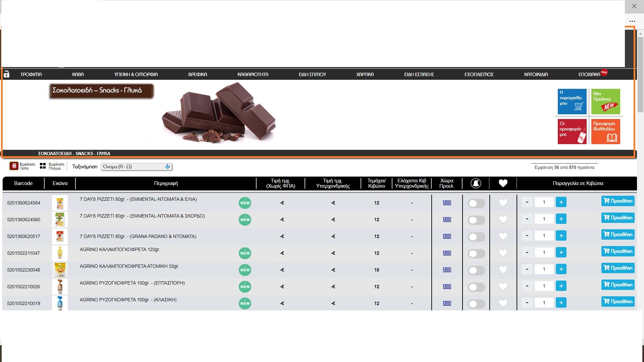Click the Barcode column header
Image resolution: width=644 pixels, height=362 pixels.
click(23, 183)
